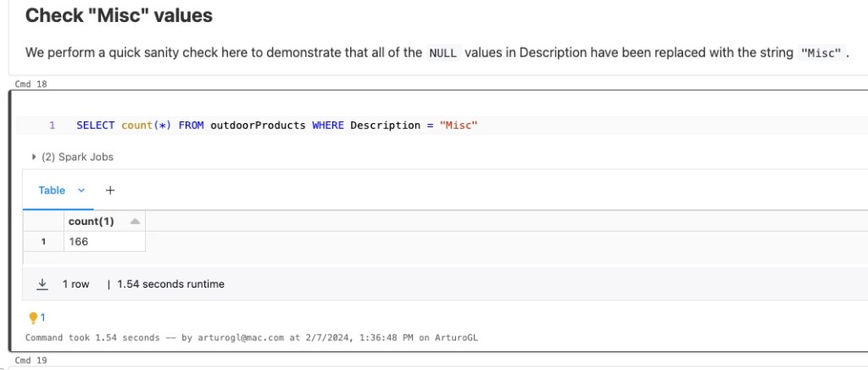
Task: Click the Cmd 18 cell label
Action: (31, 84)
